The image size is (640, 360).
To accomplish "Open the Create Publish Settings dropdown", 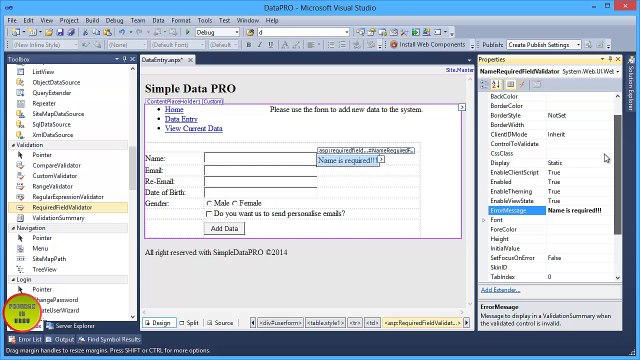I will pyautogui.click(x=578, y=45).
